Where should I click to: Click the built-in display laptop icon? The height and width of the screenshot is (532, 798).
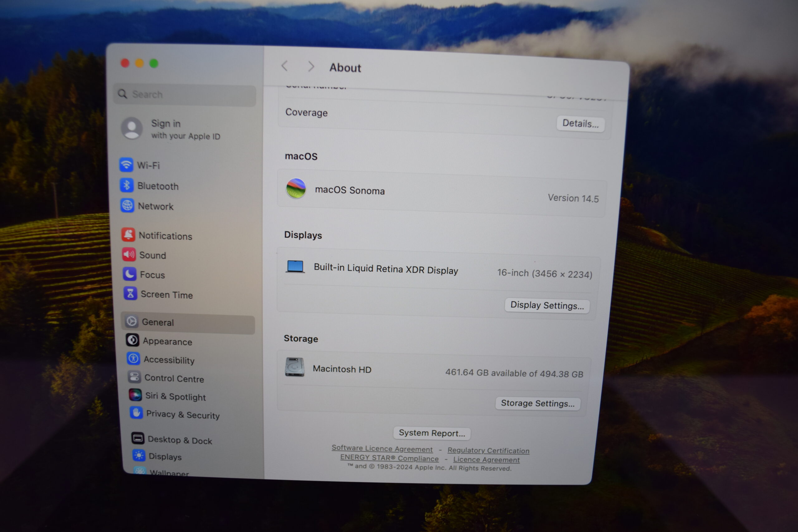tap(295, 267)
